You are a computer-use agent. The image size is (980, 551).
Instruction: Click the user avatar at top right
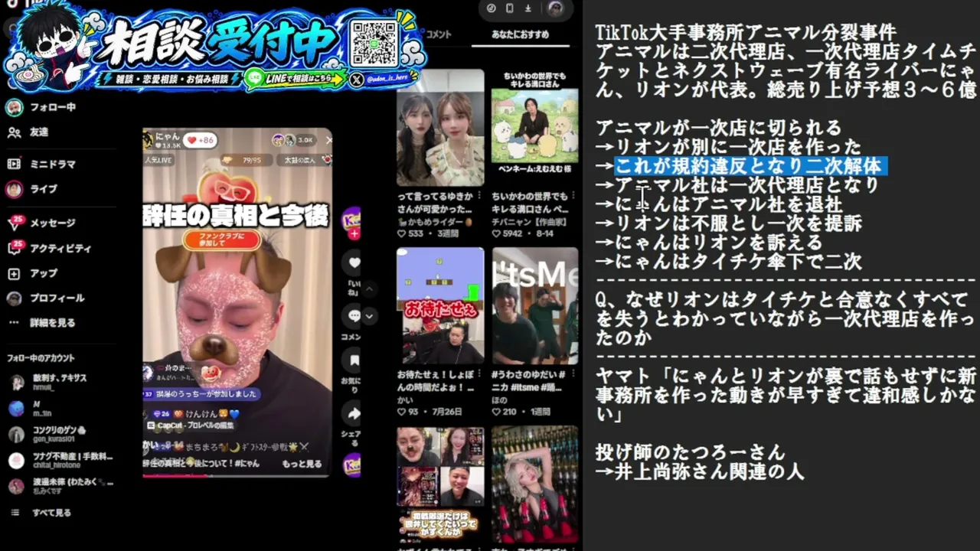(556, 8)
